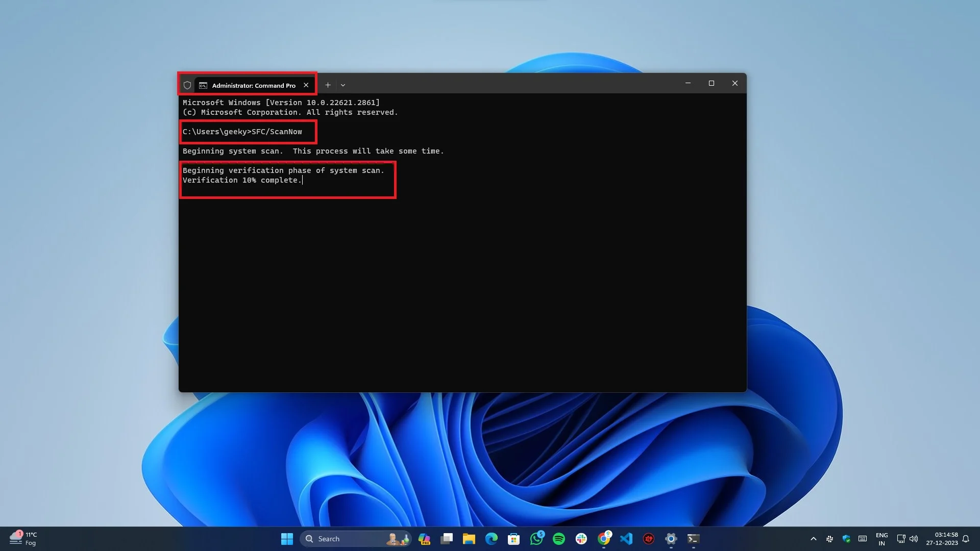The image size is (980, 551).
Task: Click the Windows Start menu button
Action: (x=287, y=538)
